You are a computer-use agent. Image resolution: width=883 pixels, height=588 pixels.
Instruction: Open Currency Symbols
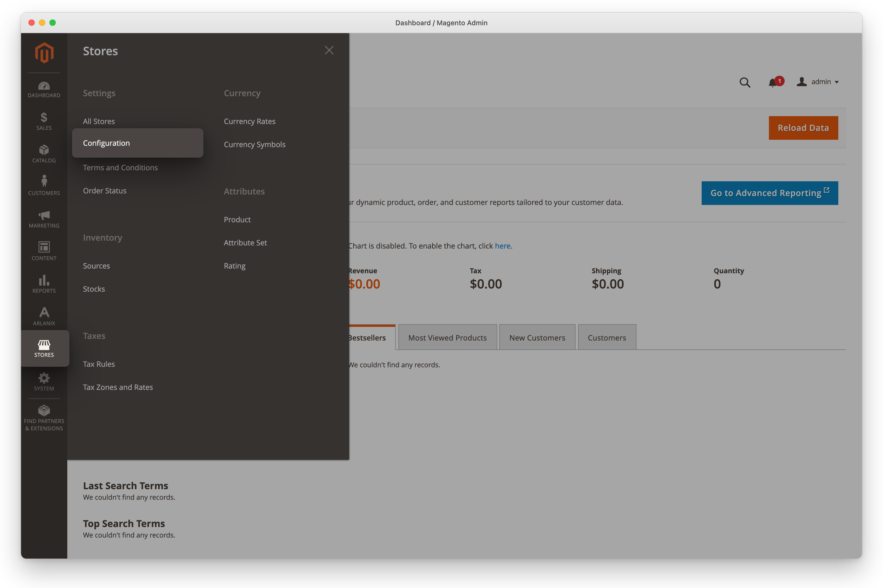[x=254, y=144]
